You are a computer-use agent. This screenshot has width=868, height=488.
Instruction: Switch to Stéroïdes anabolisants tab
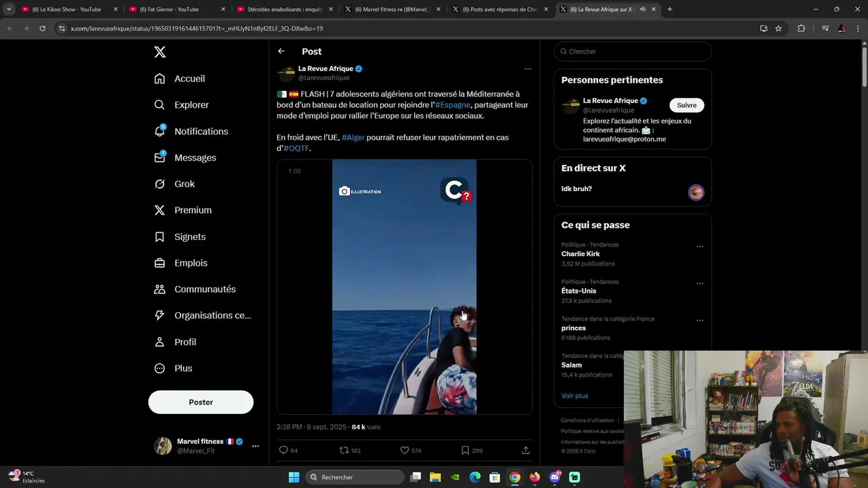283,9
